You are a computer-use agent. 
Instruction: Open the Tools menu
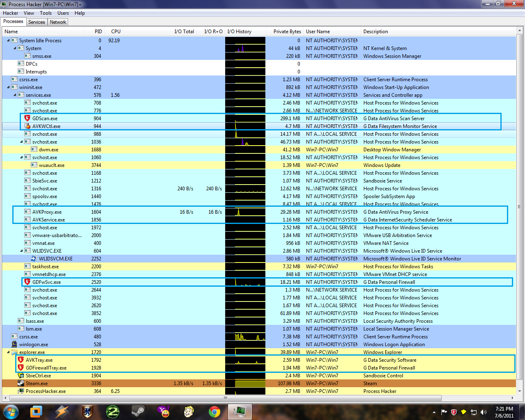click(46, 13)
